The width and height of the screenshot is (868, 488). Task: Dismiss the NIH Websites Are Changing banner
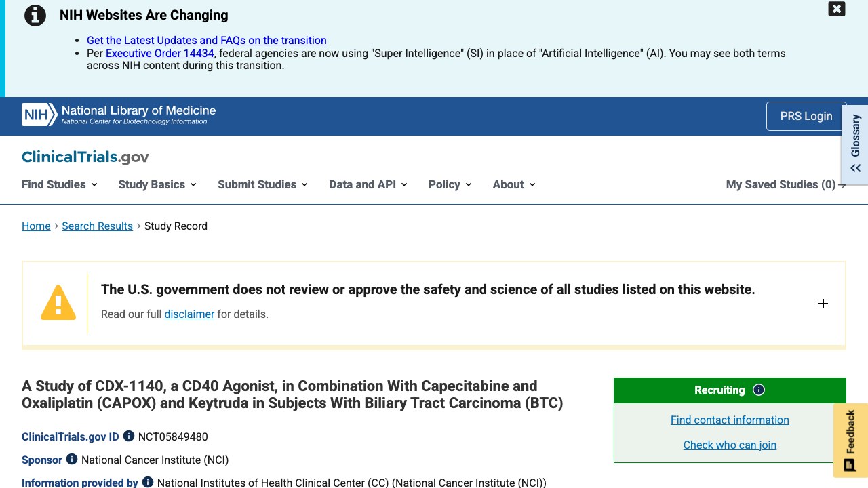click(837, 9)
